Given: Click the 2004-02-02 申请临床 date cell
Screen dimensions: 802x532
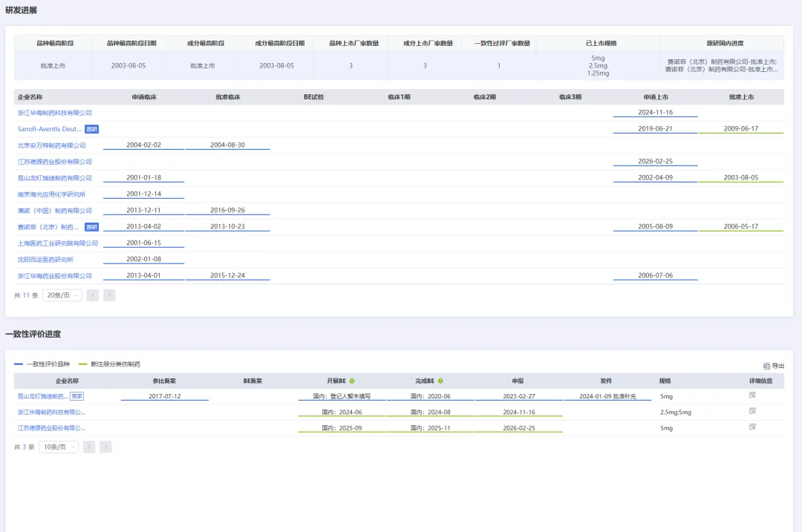Looking at the screenshot, I should click(x=144, y=145).
